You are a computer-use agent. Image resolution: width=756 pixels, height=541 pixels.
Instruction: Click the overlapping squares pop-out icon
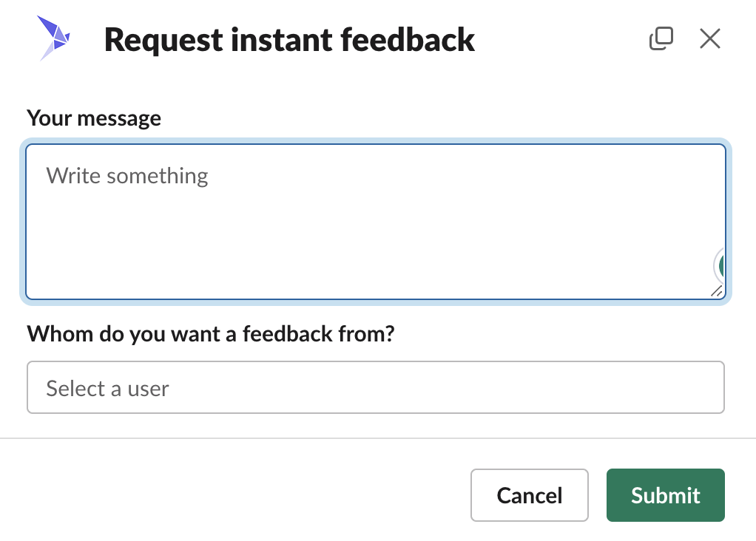tap(661, 38)
